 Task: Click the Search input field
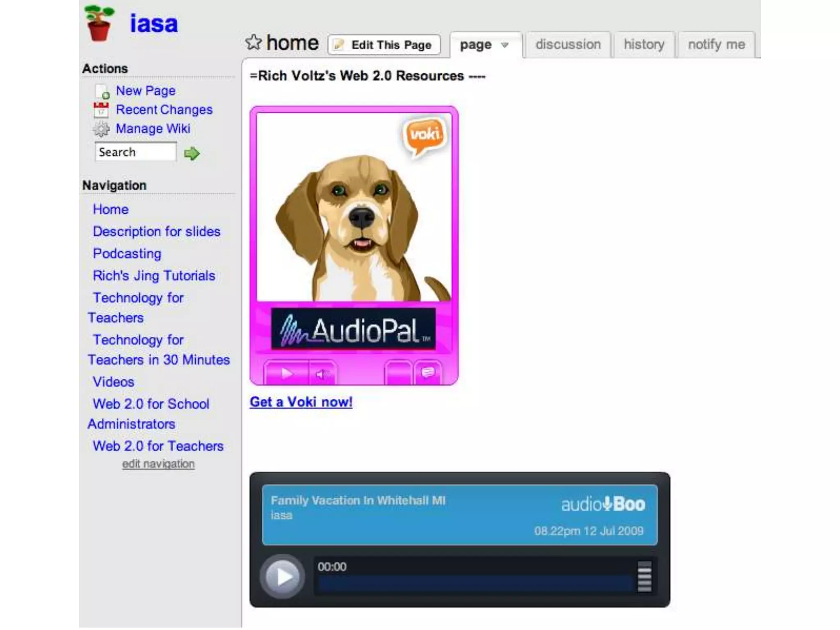[135, 152]
